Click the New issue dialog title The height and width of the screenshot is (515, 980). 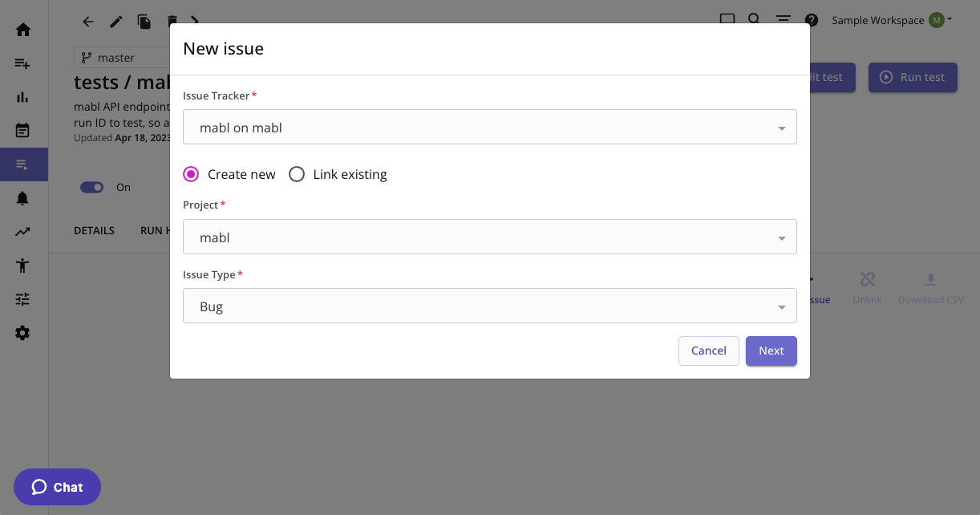(x=223, y=48)
